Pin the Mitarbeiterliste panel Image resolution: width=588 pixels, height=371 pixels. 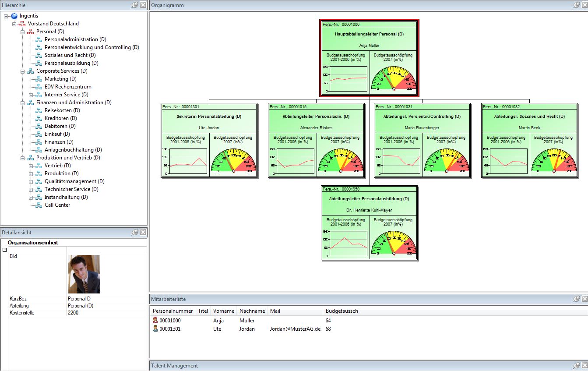click(x=577, y=299)
